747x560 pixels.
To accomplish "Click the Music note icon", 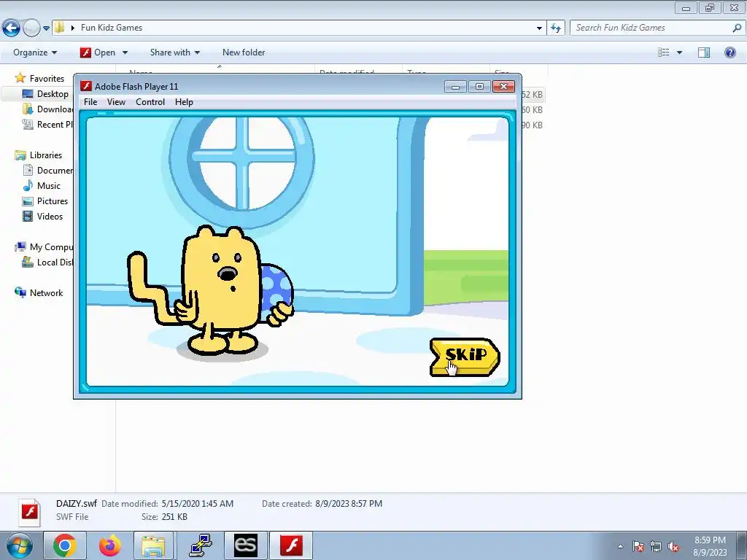I will [28, 185].
